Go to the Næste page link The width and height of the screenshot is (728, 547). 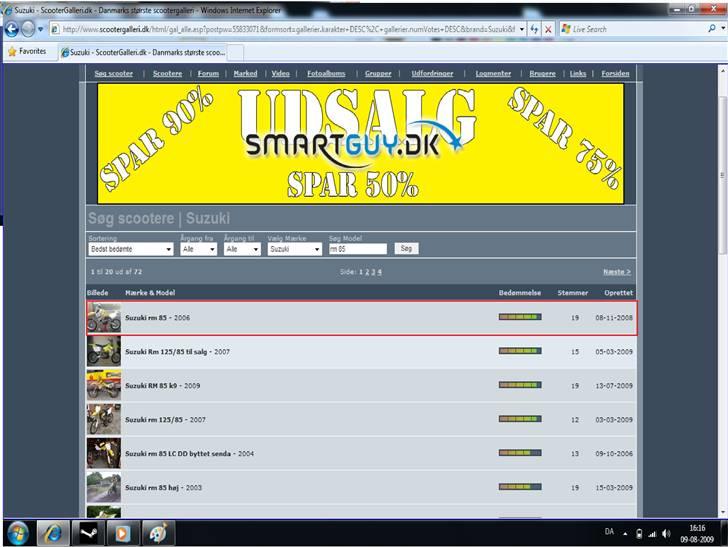coord(616,272)
